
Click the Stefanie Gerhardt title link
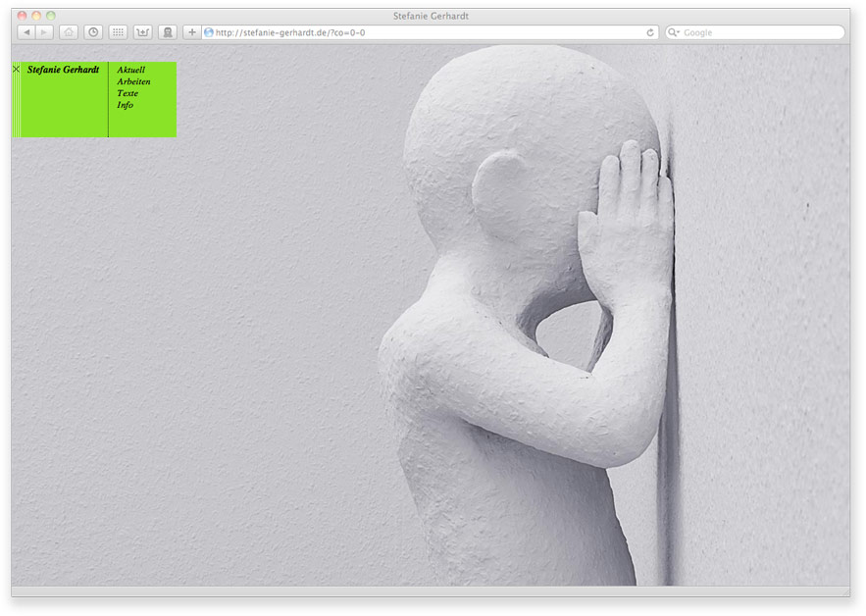pos(63,70)
